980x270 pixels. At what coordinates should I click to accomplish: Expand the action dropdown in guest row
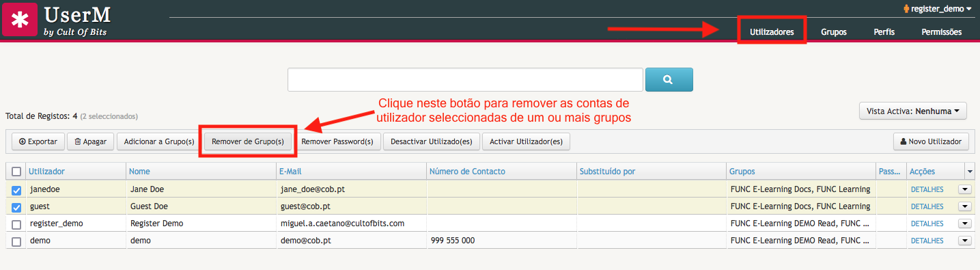coord(965,206)
